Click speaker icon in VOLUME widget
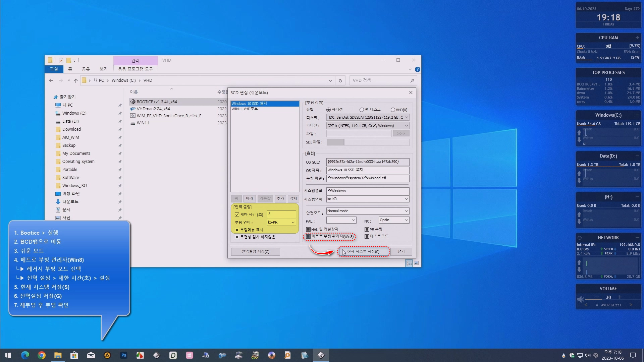 coord(580,299)
